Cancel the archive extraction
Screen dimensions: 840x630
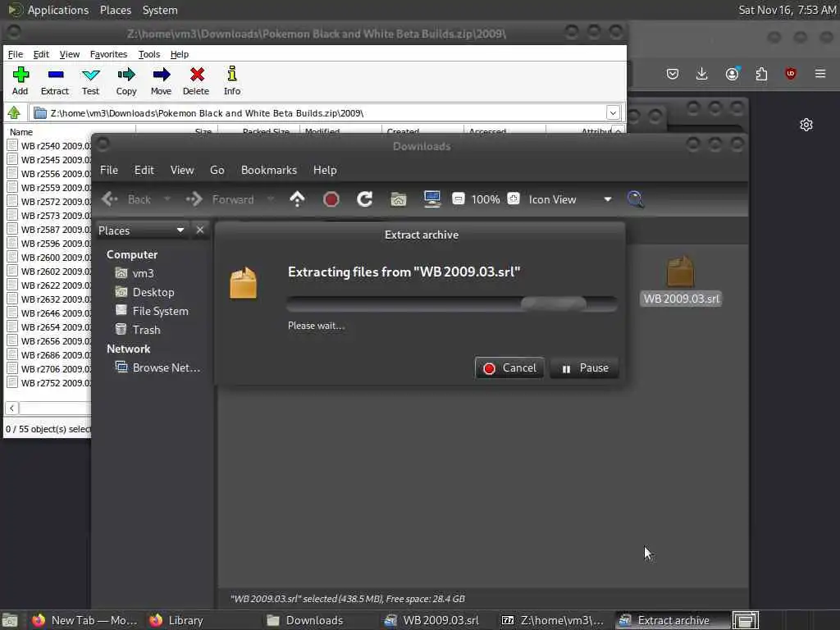point(509,368)
